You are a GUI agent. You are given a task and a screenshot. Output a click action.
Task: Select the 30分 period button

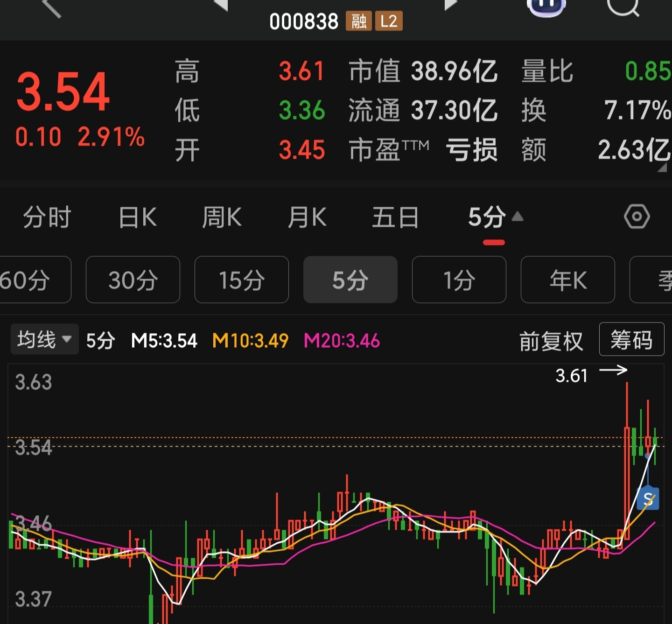[x=133, y=280]
